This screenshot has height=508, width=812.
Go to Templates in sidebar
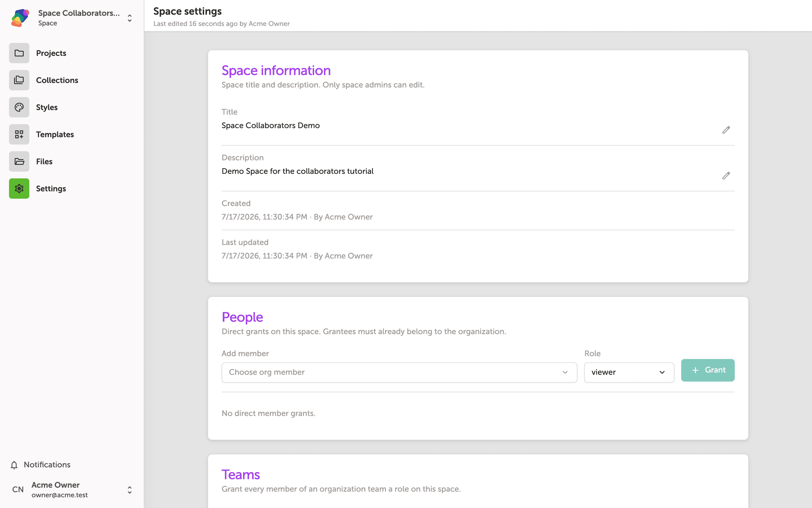(x=55, y=134)
